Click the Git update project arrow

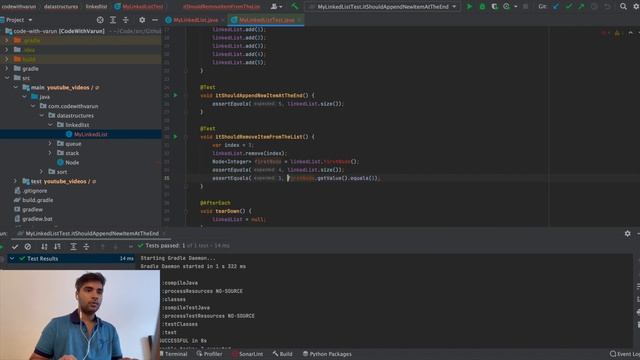pyautogui.click(x=556, y=7)
